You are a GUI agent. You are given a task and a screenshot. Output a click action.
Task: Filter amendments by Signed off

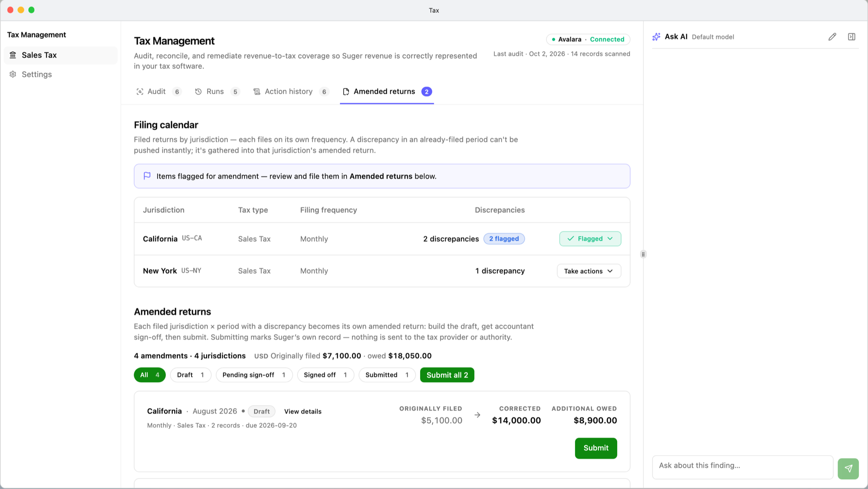[x=325, y=375]
